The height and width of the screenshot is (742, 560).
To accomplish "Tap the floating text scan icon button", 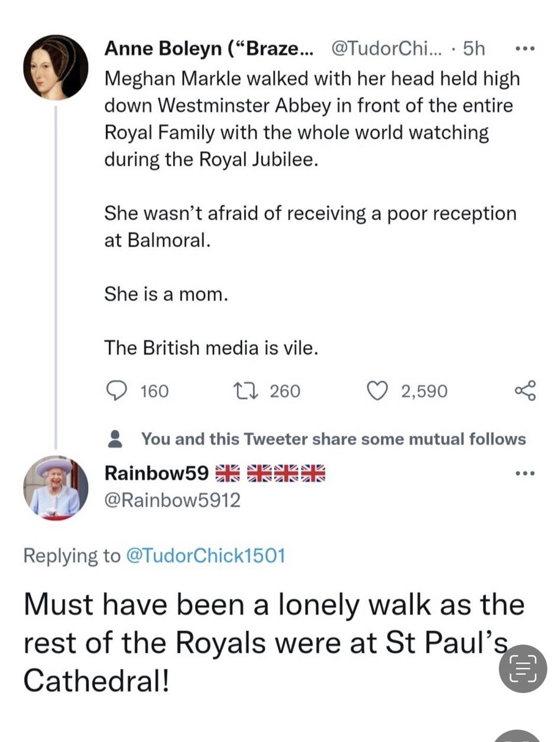I will [522, 668].
